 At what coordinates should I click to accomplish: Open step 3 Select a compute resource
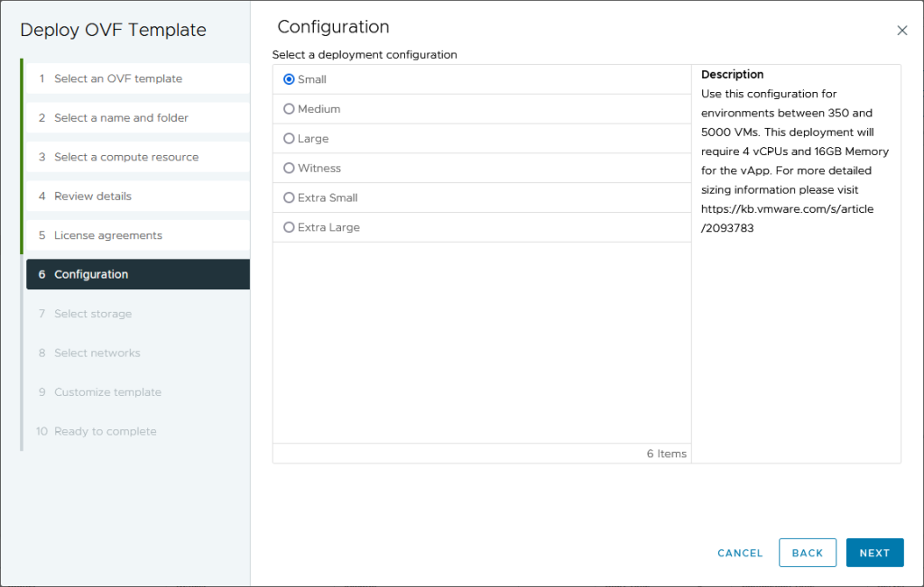138,157
